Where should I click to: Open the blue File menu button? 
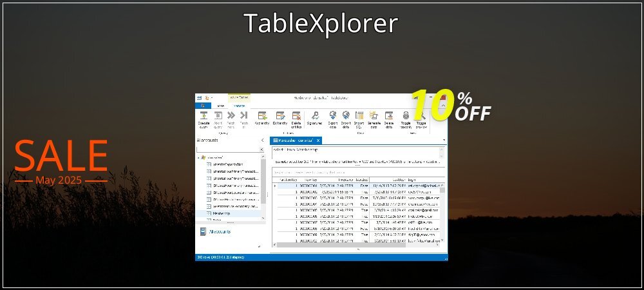(203, 106)
